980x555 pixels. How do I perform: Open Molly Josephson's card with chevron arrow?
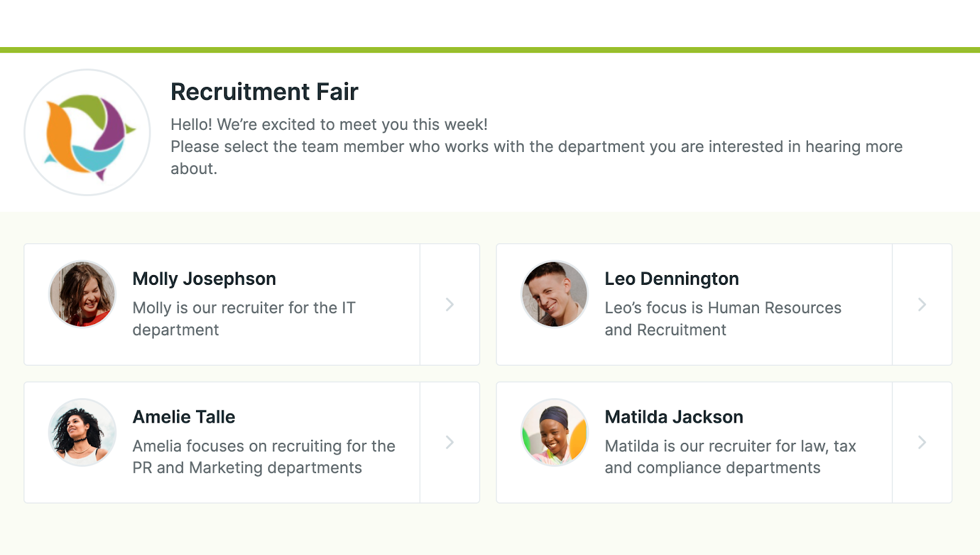[450, 304]
